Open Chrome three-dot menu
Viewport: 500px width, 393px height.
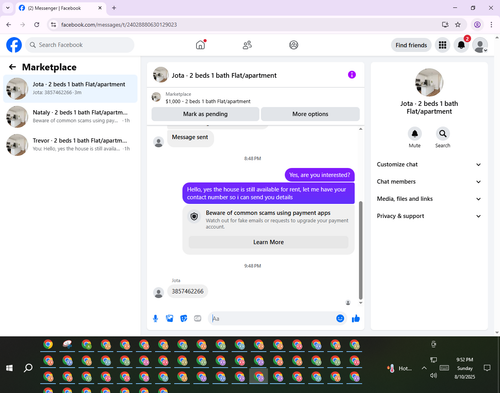click(x=491, y=25)
